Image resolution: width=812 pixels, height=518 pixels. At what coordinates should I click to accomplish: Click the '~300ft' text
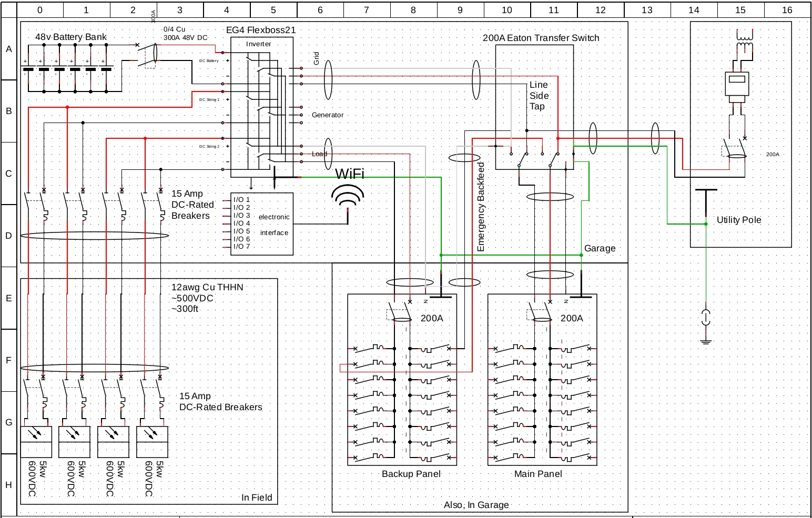(x=185, y=309)
